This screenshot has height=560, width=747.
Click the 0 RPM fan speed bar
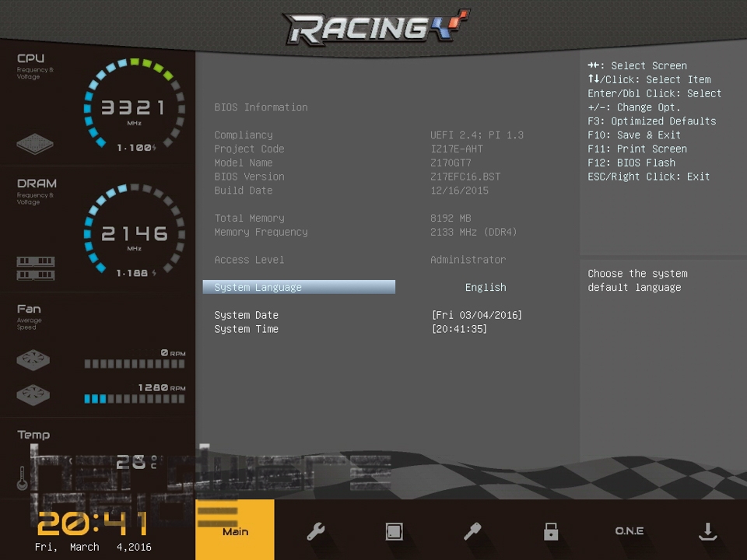134,364
